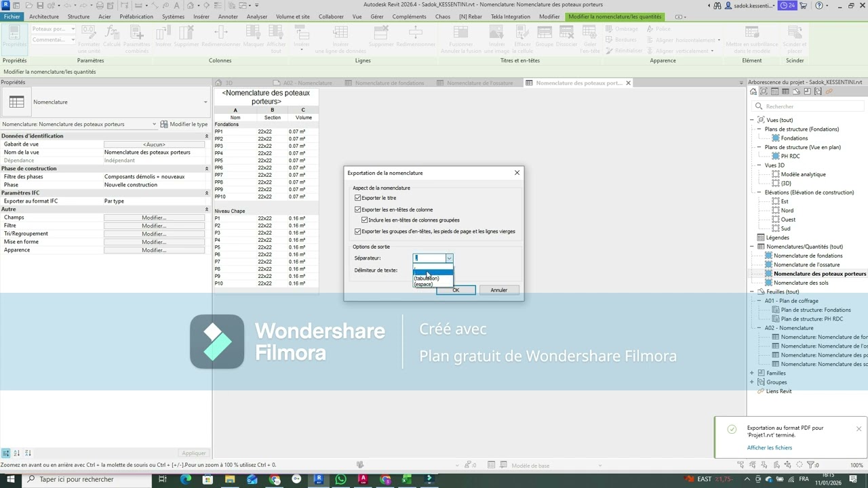Expand the Groupes tree node
The height and width of the screenshot is (488, 868).
(752, 382)
